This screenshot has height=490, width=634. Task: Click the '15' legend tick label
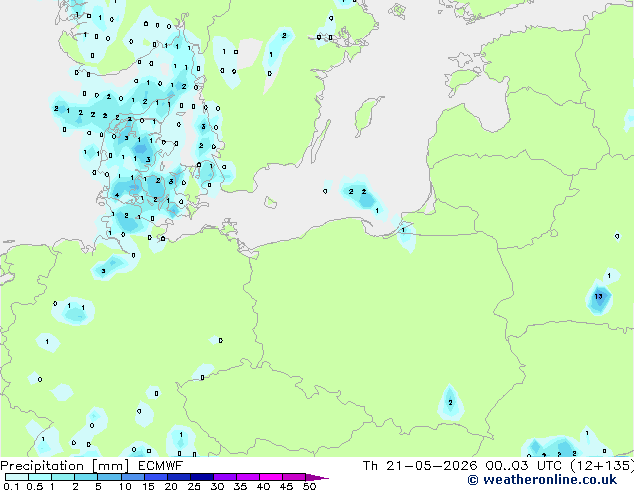(x=148, y=486)
